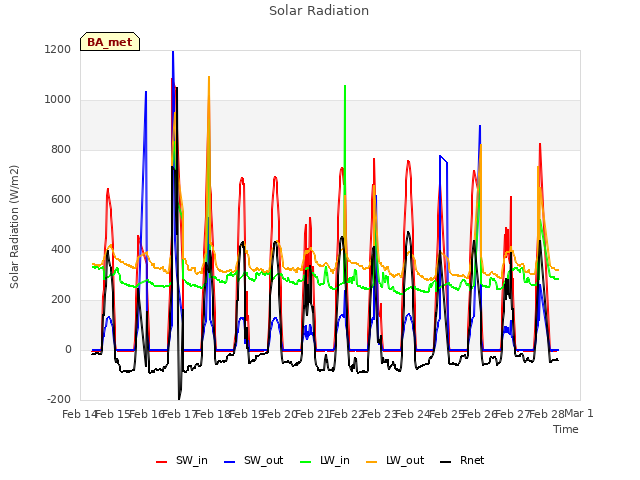
Task: Click the Mar 1 x-axis tick label
Action: pyautogui.click(x=579, y=413)
